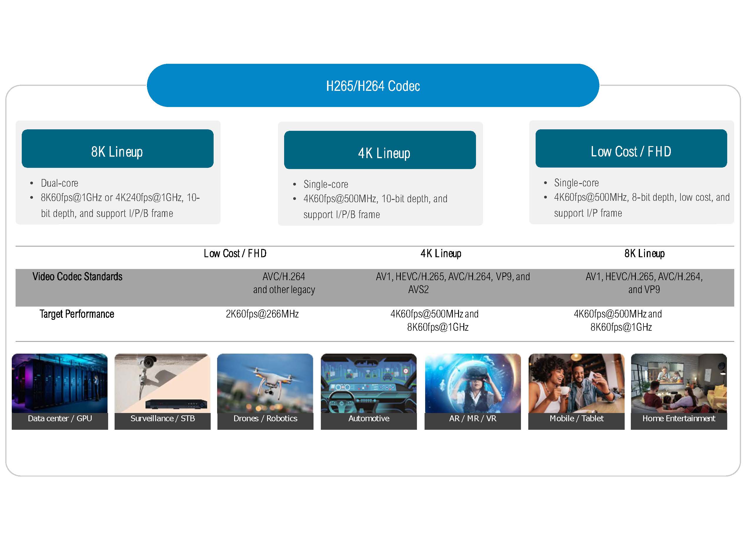Image resolution: width=756 pixels, height=535 pixels.
Task: Click the 'AVC/H.264 and other legacy' cell
Action: click(x=284, y=283)
